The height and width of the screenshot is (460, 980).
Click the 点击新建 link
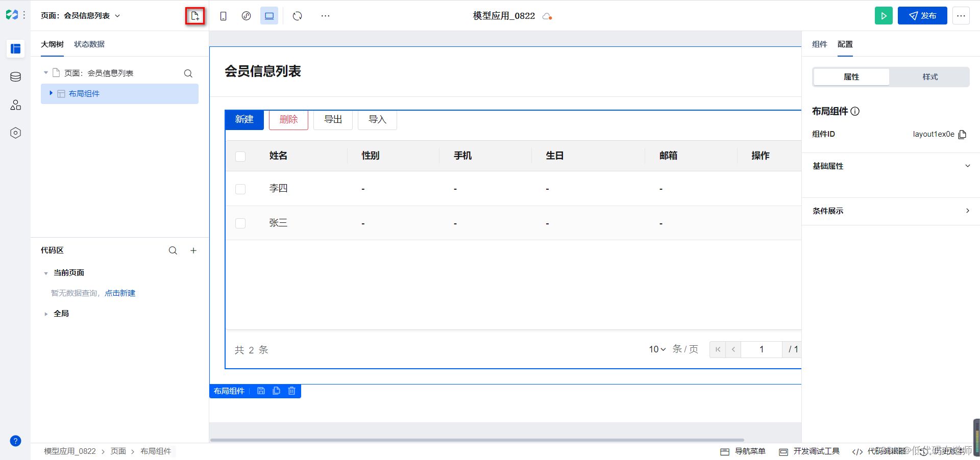(x=120, y=293)
